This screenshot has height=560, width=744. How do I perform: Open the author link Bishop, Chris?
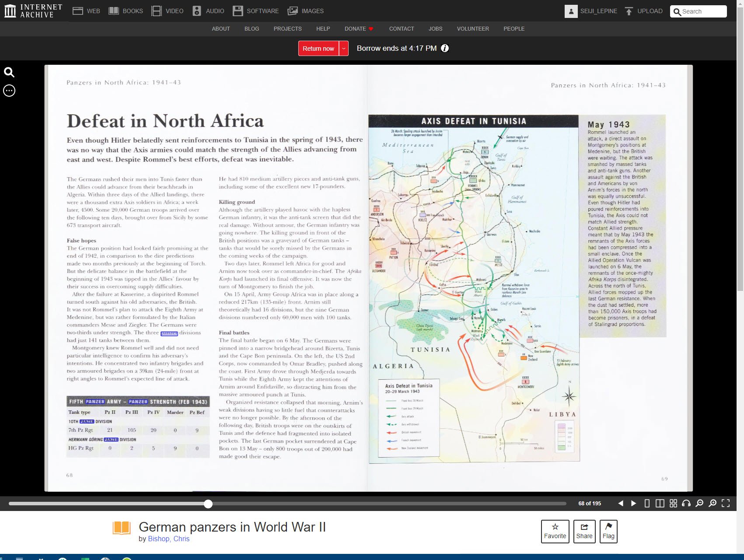tap(168, 539)
